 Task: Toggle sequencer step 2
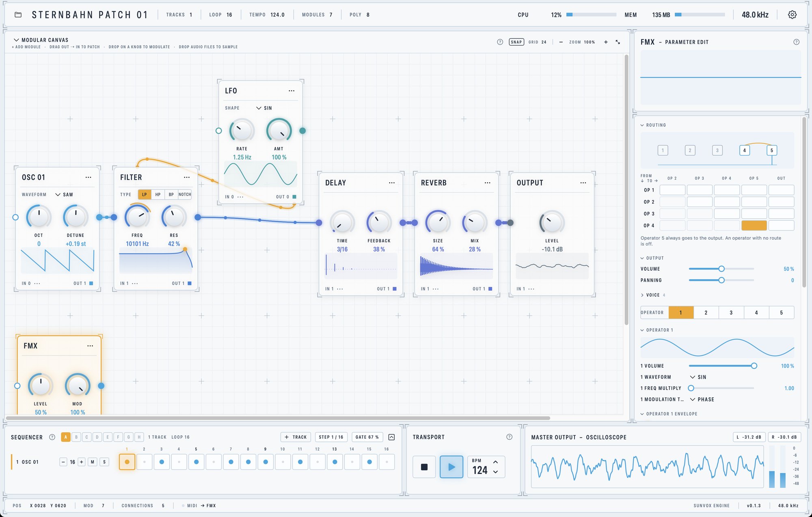pyautogui.click(x=144, y=462)
